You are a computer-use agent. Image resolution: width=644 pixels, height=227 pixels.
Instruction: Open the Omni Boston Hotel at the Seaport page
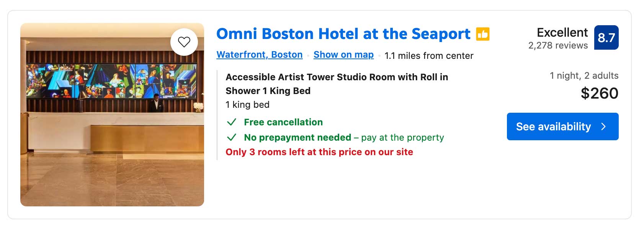click(x=343, y=34)
